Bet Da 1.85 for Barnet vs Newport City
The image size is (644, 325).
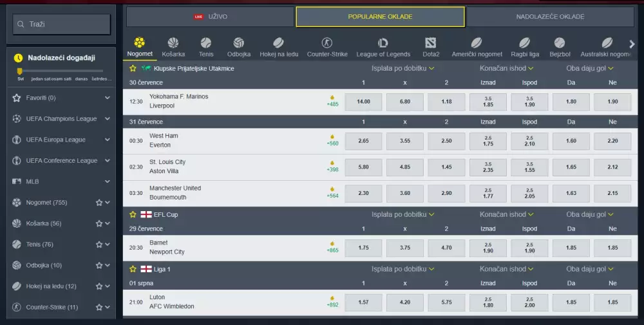click(571, 248)
